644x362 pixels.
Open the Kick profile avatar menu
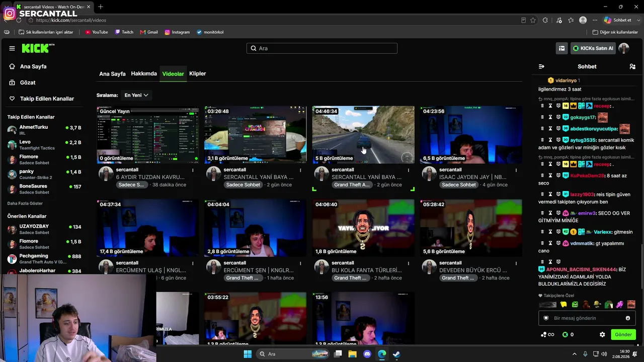coord(624,48)
